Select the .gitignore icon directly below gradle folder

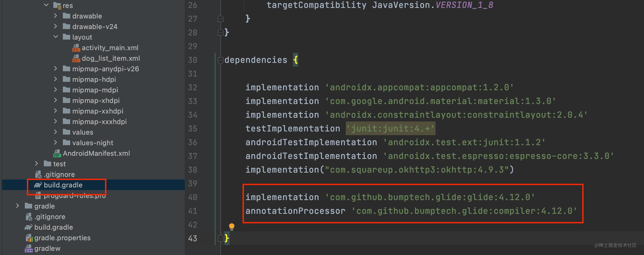(29, 217)
